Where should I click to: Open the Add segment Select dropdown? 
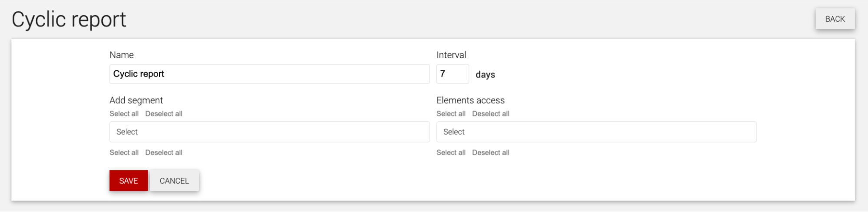(x=269, y=132)
